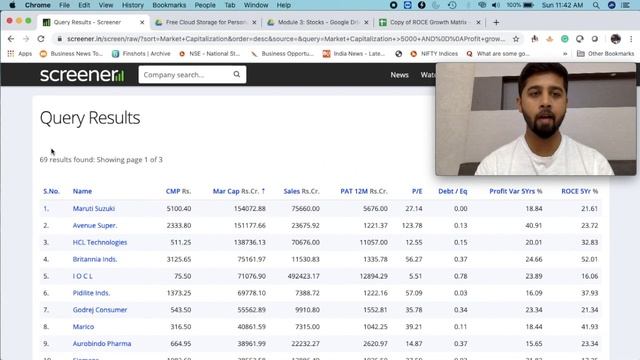Open the People menu
The height and width of the screenshot is (360, 640).
(x=205, y=5)
